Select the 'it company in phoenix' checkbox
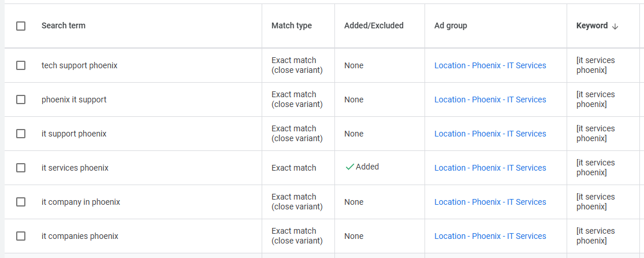Screen dimensions: 644x258 [21, 202]
